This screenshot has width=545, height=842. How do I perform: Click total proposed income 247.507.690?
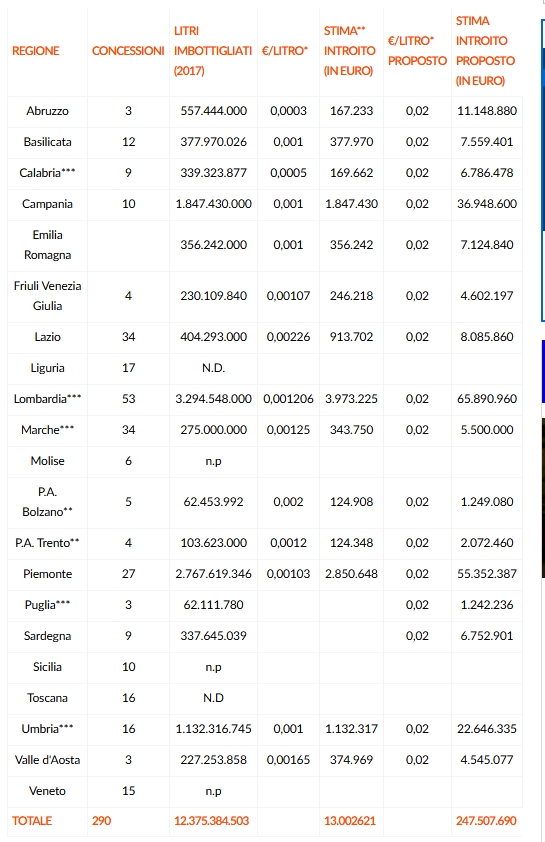[486, 821]
